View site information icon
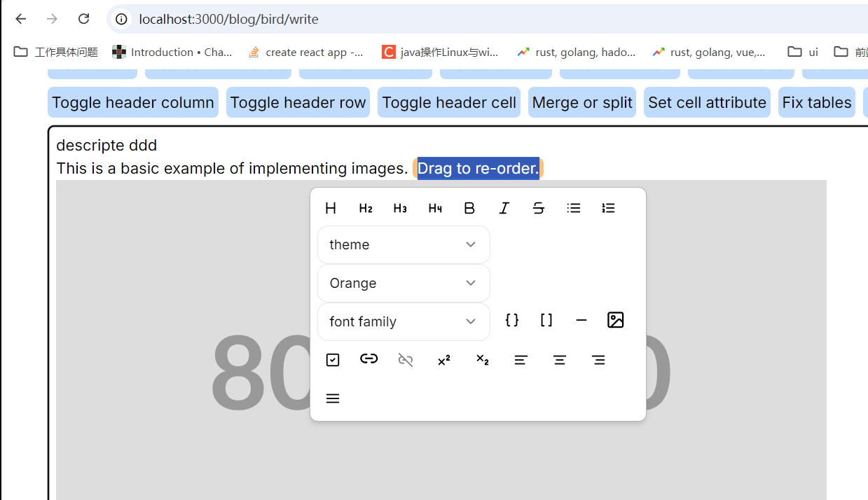This screenshot has height=500, width=868. (121, 19)
